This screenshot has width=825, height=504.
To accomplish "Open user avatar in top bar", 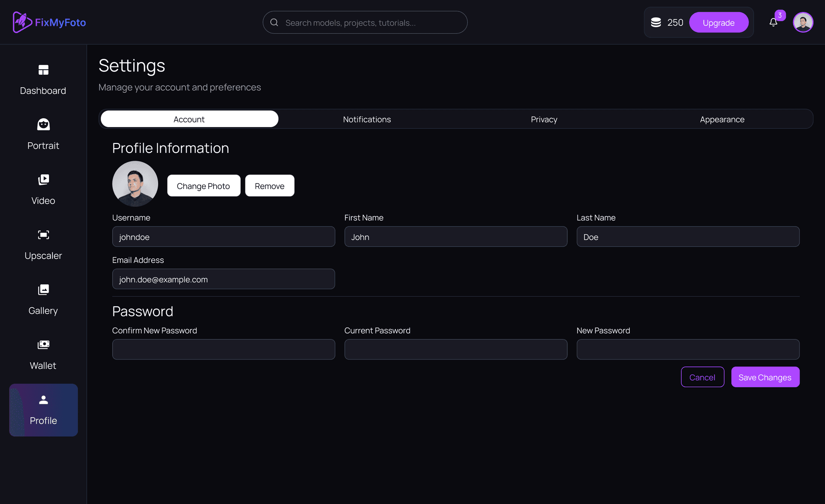I will click(803, 22).
